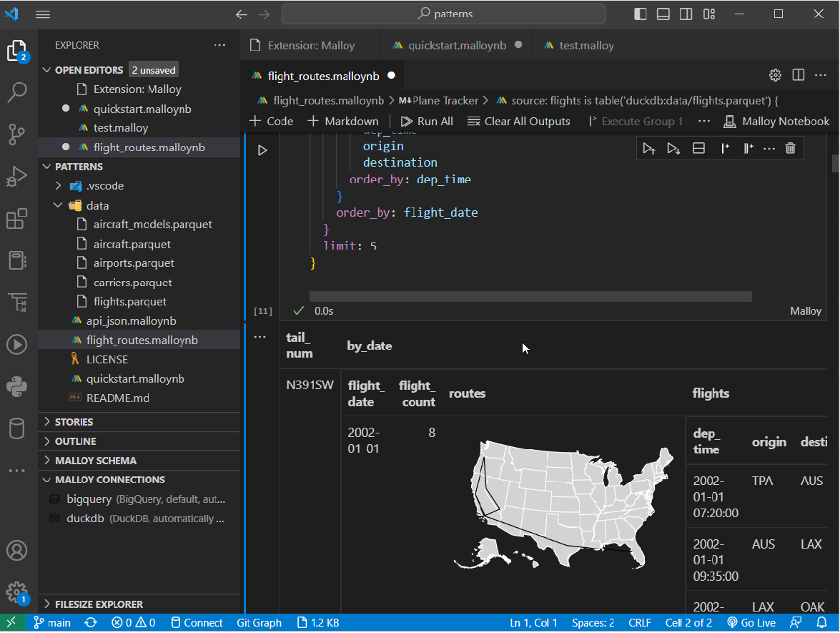Toggle the secondary sidebar layout button

coord(686,14)
